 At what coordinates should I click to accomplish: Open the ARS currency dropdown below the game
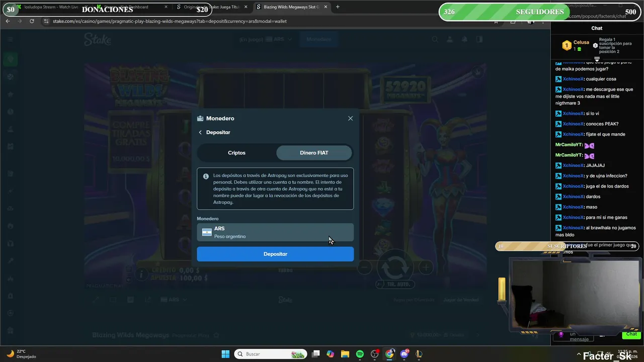pyautogui.click(x=174, y=300)
